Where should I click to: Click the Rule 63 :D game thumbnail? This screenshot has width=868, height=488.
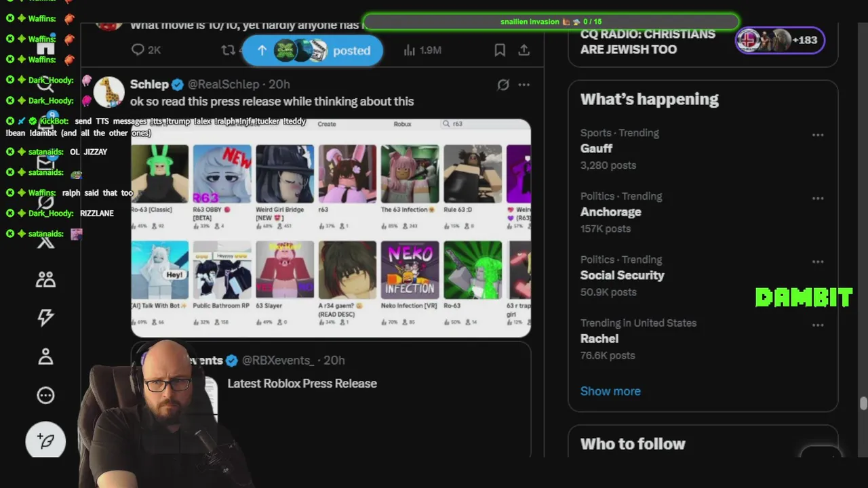[x=473, y=174]
